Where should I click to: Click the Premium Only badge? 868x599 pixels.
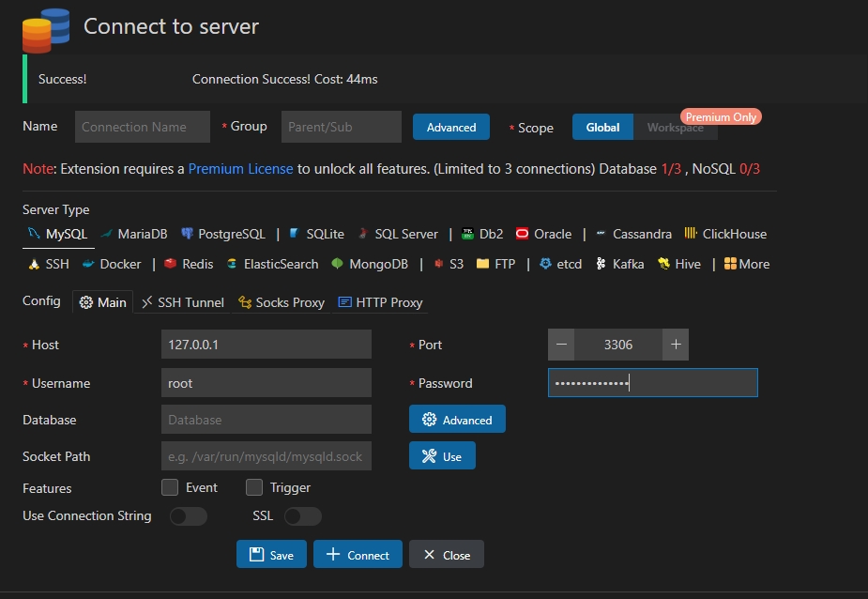(721, 117)
